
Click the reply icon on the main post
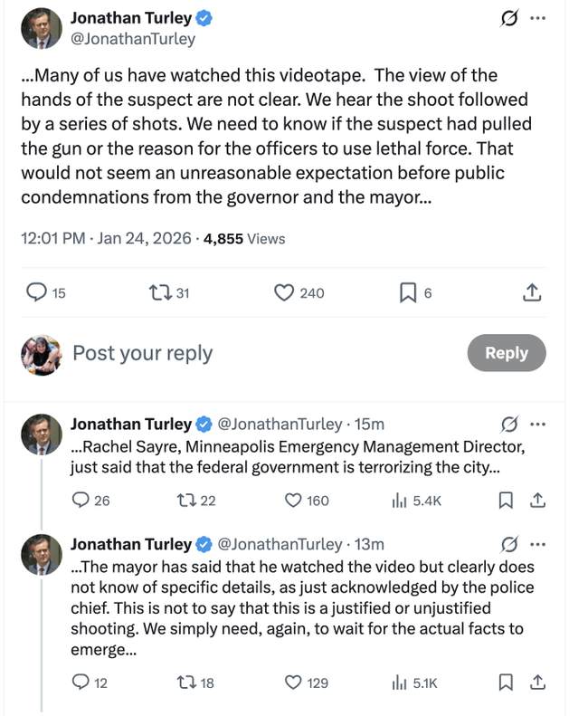coord(37,292)
